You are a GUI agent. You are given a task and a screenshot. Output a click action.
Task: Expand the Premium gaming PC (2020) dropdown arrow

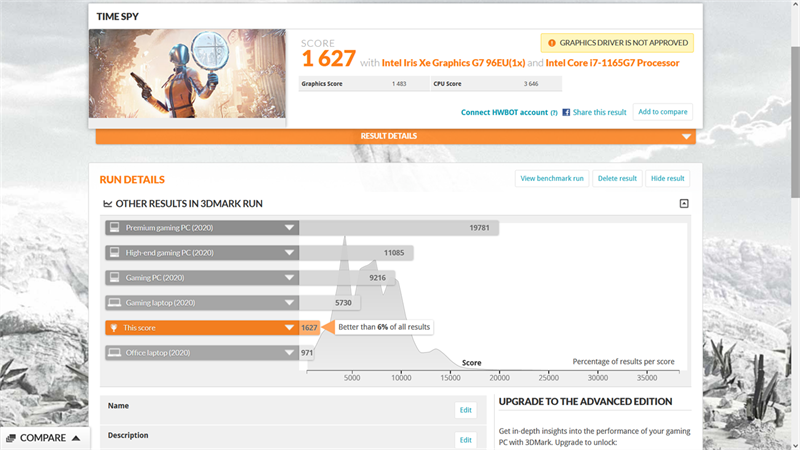[x=289, y=228]
